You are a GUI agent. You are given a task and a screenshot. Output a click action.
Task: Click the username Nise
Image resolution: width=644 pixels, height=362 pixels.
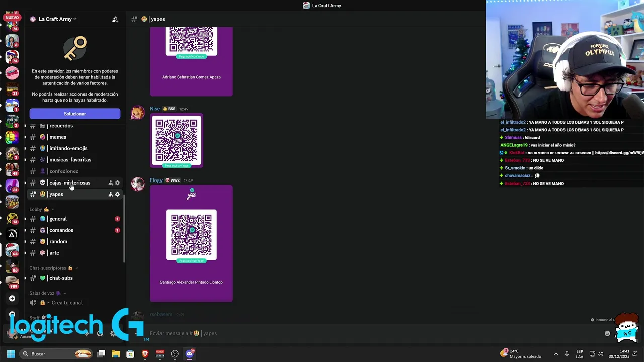pos(155,109)
